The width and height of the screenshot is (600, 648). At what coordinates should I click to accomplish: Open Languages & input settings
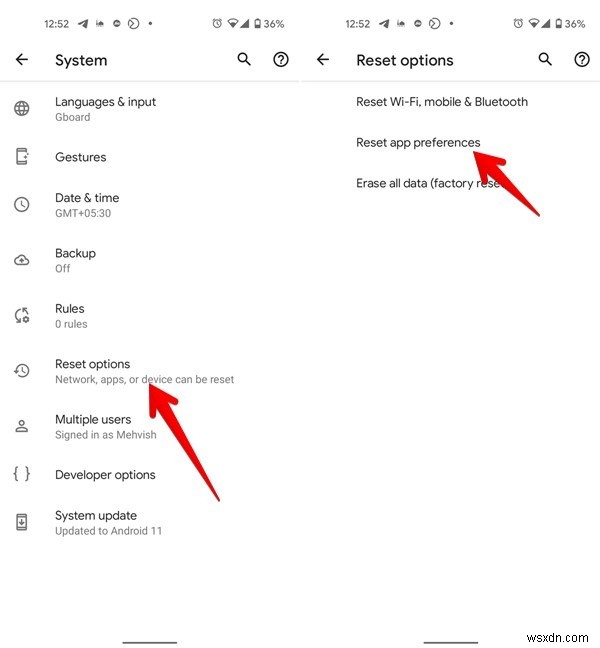point(150,109)
